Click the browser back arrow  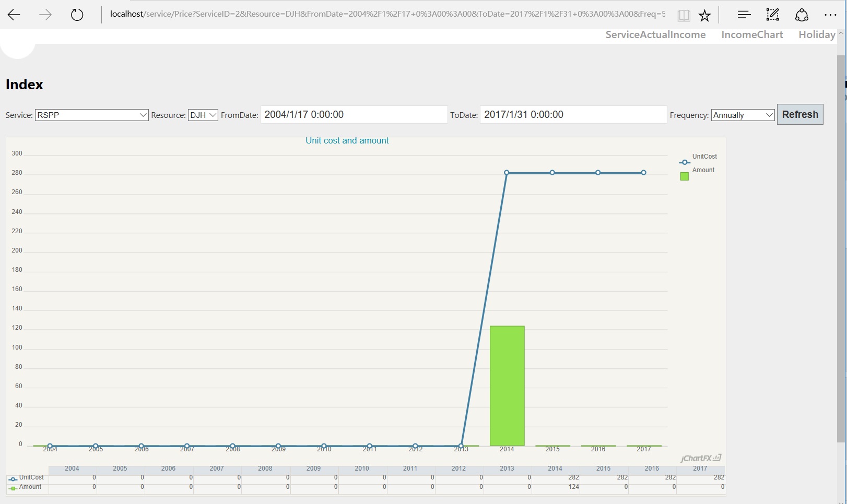coord(14,15)
